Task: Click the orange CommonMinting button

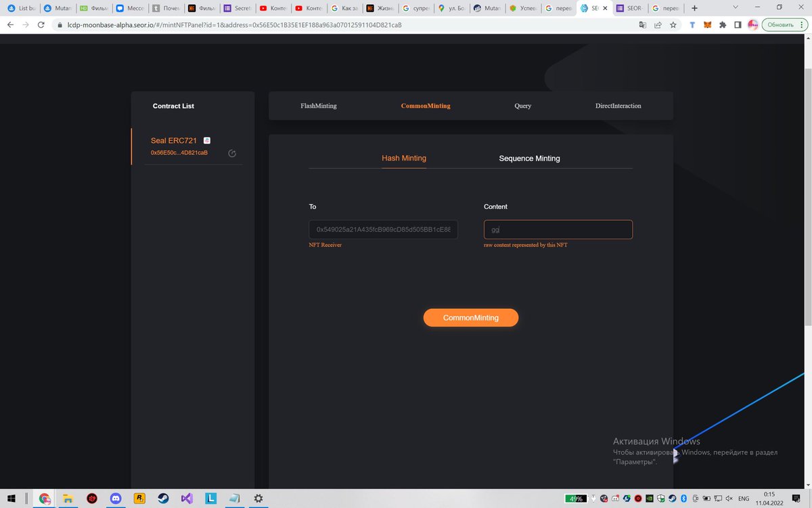Action: point(471,318)
